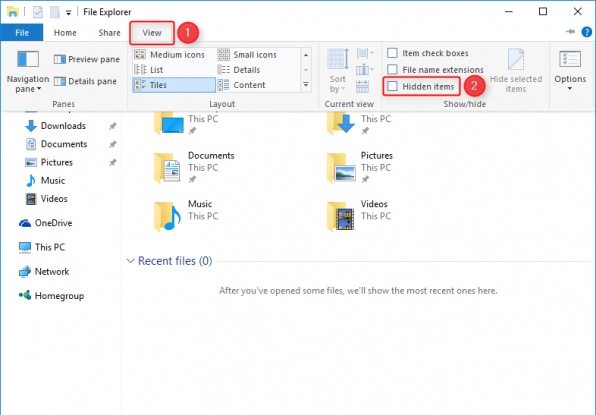
Task: Open the Sort by dropdown
Action: tap(338, 71)
